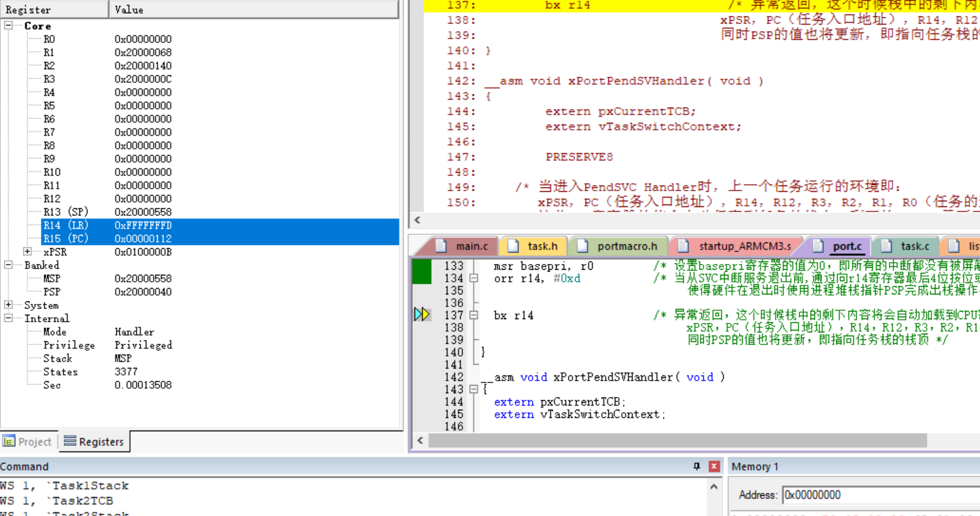This screenshot has width=980, height=516.
Task: Click source line 134 orr r14
Action: click(537, 279)
